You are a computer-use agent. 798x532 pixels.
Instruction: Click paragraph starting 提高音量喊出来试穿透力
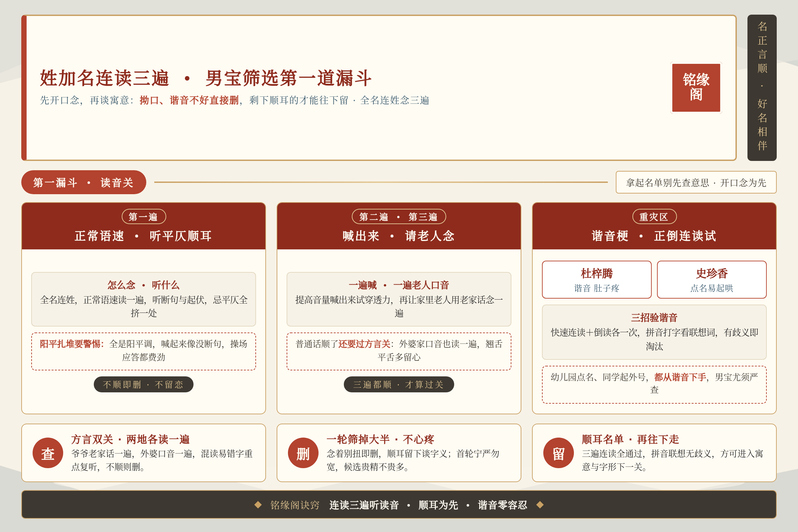(399, 306)
